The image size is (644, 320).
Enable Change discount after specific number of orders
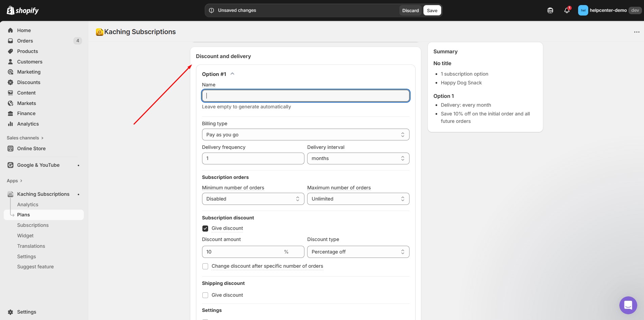pyautogui.click(x=205, y=266)
